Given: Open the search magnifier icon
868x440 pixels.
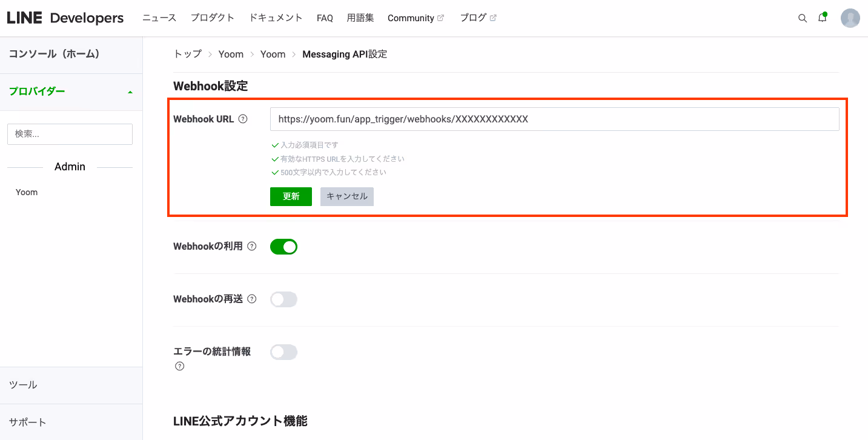Looking at the screenshot, I should [x=803, y=18].
